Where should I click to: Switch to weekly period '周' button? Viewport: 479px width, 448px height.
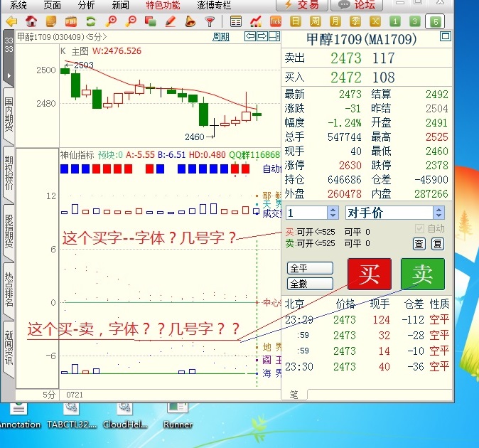(316, 21)
